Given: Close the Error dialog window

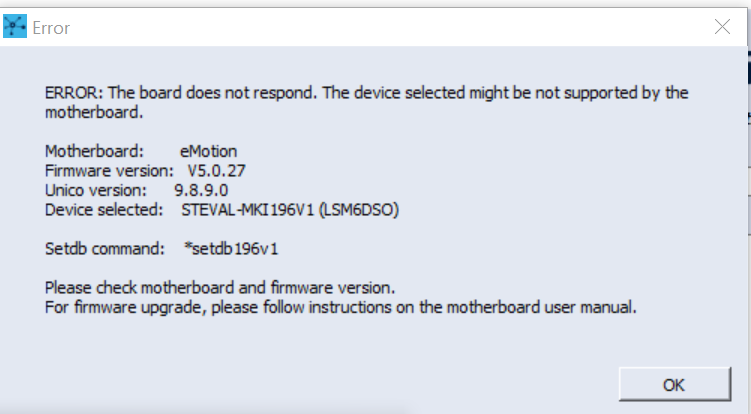Looking at the screenshot, I should (722, 28).
